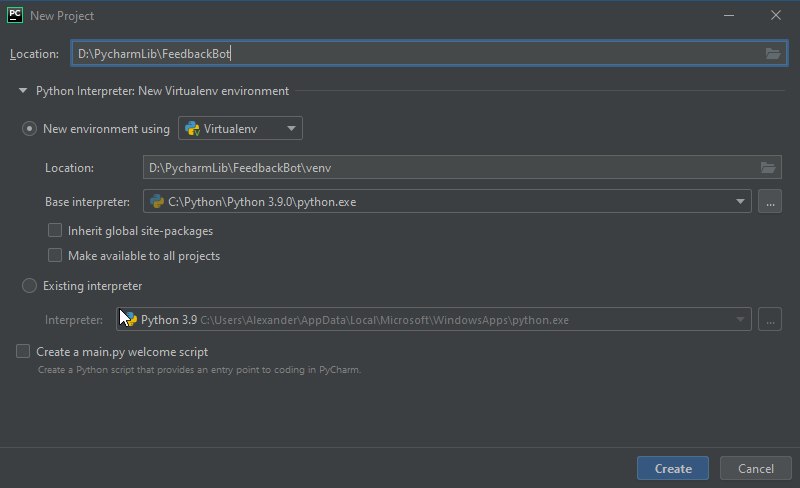Click ellipsis button next to Base interpreter
This screenshot has width=800, height=488.
[770, 202]
